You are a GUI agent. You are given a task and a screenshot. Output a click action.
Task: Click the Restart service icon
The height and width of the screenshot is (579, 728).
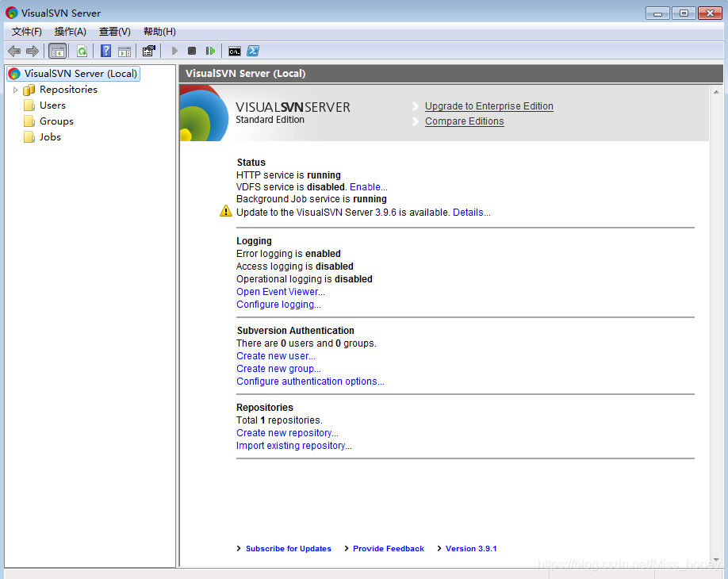[x=210, y=51]
